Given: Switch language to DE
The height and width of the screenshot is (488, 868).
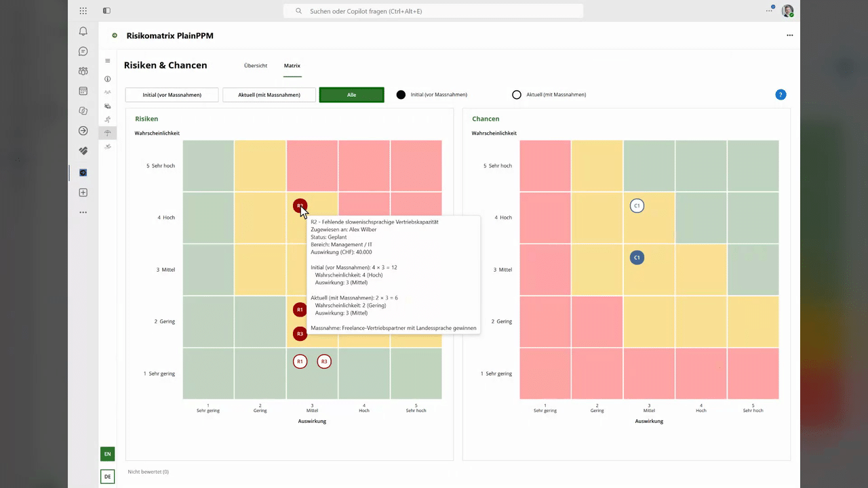Looking at the screenshot, I should [107, 477].
